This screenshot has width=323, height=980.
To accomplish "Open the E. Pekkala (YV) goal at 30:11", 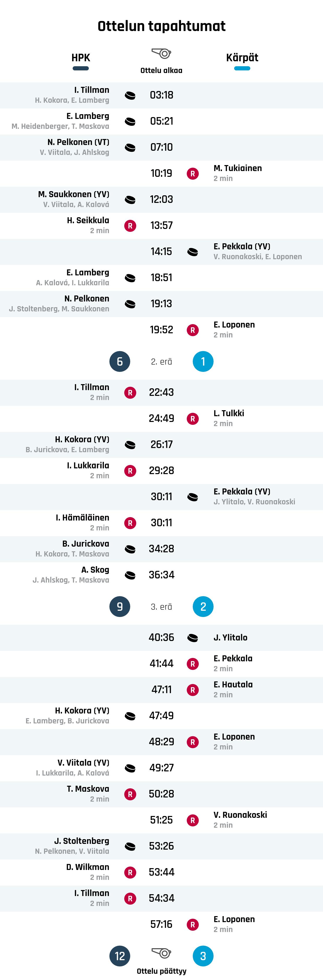I will coord(242,492).
